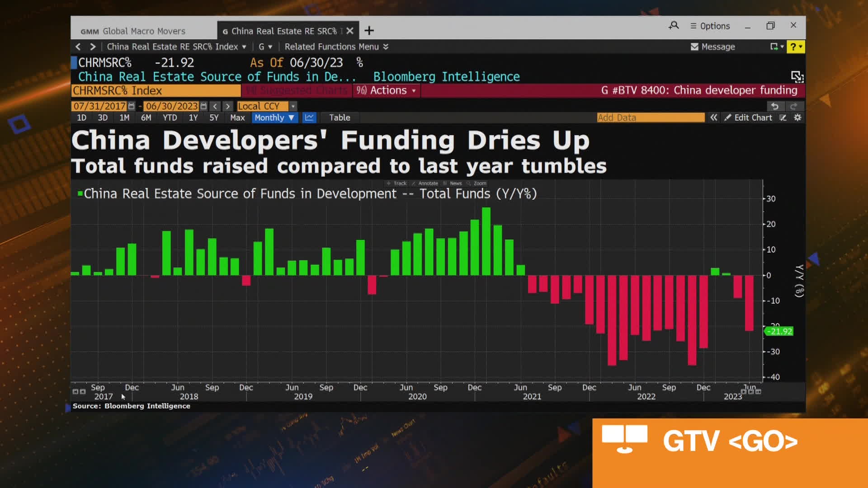Select the Annotate pencil tool on the chart
The width and height of the screenshot is (868, 488).
coord(425,183)
